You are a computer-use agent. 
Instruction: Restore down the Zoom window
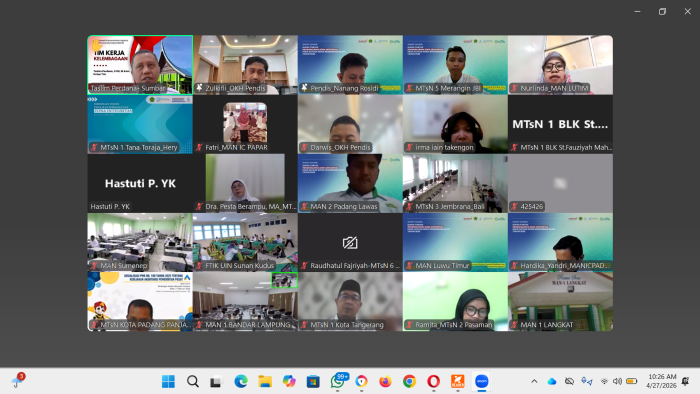tap(662, 12)
